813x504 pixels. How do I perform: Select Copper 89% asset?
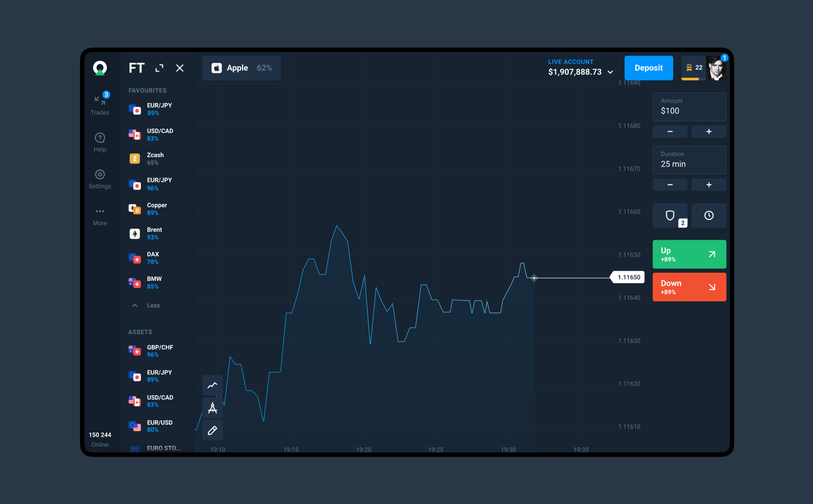coord(148,209)
